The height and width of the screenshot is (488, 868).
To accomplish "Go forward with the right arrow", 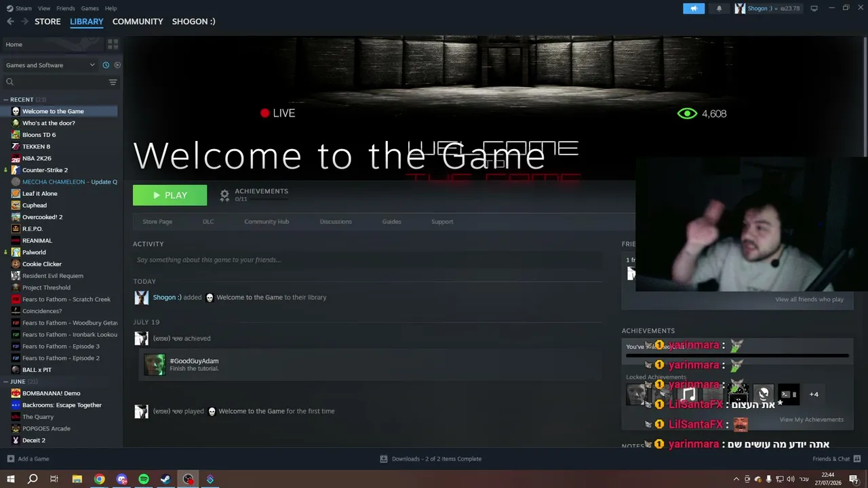I will [24, 22].
